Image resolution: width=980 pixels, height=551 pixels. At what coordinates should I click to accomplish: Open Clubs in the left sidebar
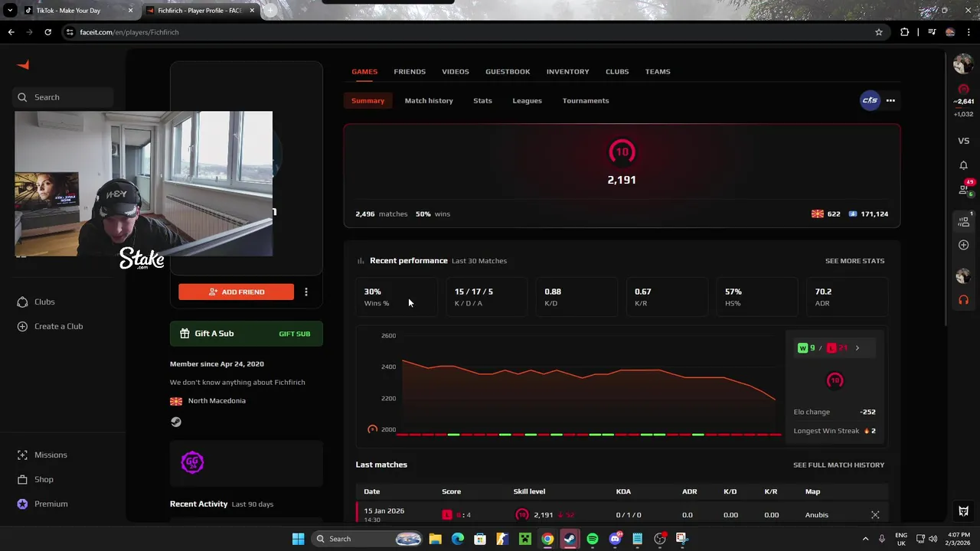pyautogui.click(x=36, y=302)
